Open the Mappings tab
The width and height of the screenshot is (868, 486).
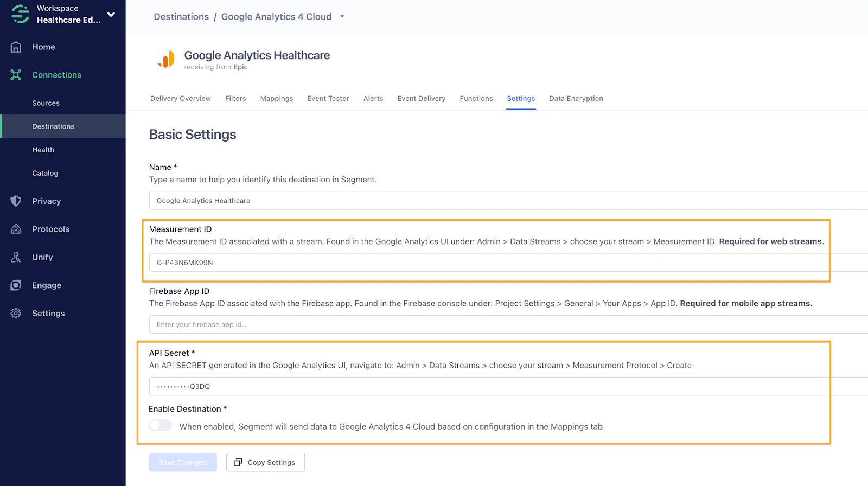click(277, 99)
